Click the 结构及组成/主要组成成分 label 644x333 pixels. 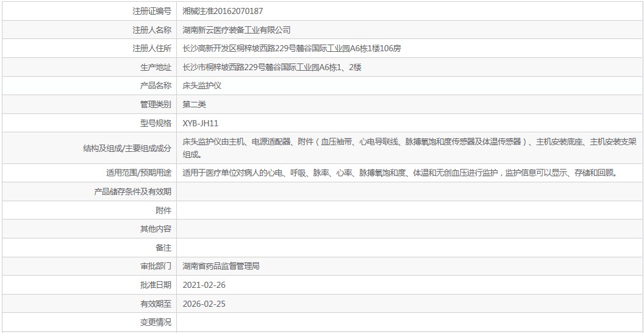pos(126,148)
